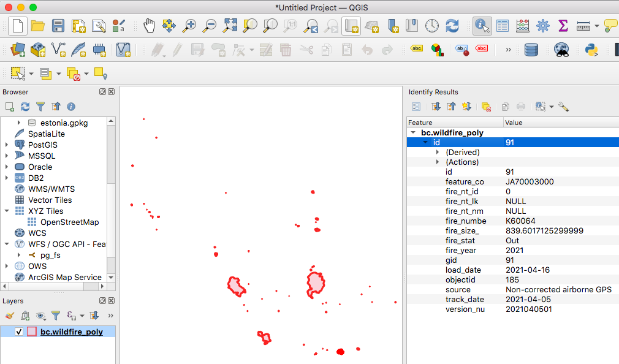The width and height of the screenshot is (619, 364).
Task: Expand the MSSQL node
Action: click(x=7, y=156)
